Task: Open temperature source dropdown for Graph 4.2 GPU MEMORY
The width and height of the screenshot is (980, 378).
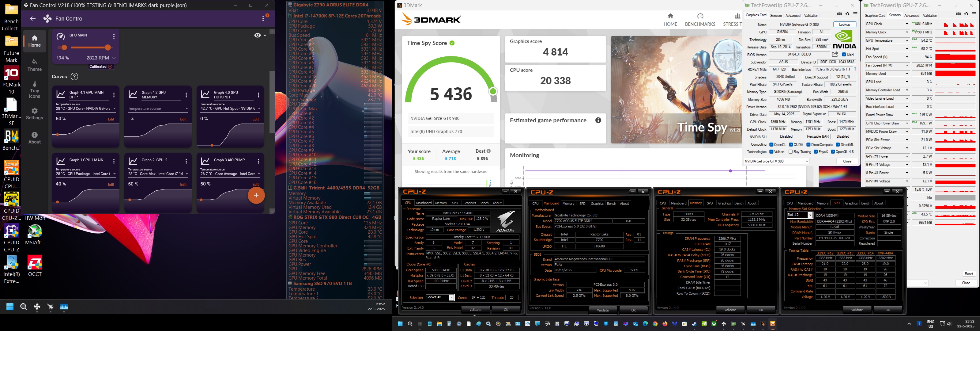Action: tap(158, 109)
